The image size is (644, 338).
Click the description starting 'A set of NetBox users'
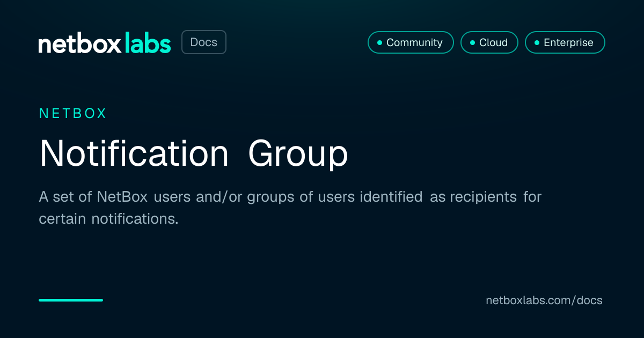290,208
